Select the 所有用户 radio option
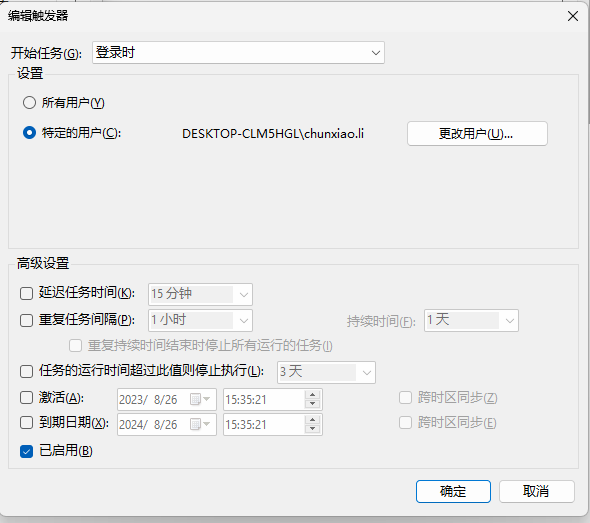 pos(29,102)
